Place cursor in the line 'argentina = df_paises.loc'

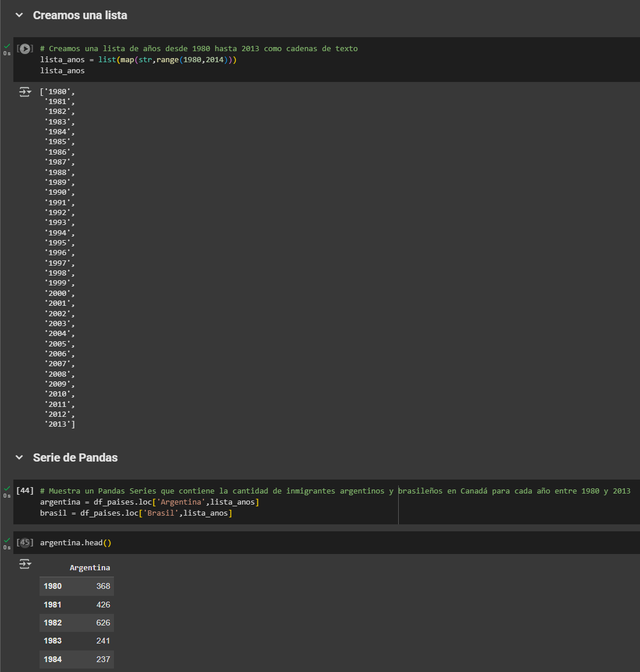pos(149,502)
